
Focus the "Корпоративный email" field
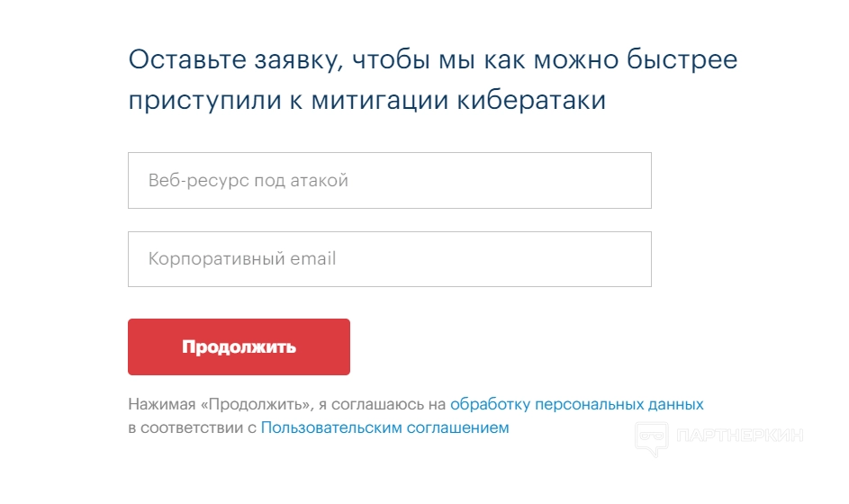point(389,259)
